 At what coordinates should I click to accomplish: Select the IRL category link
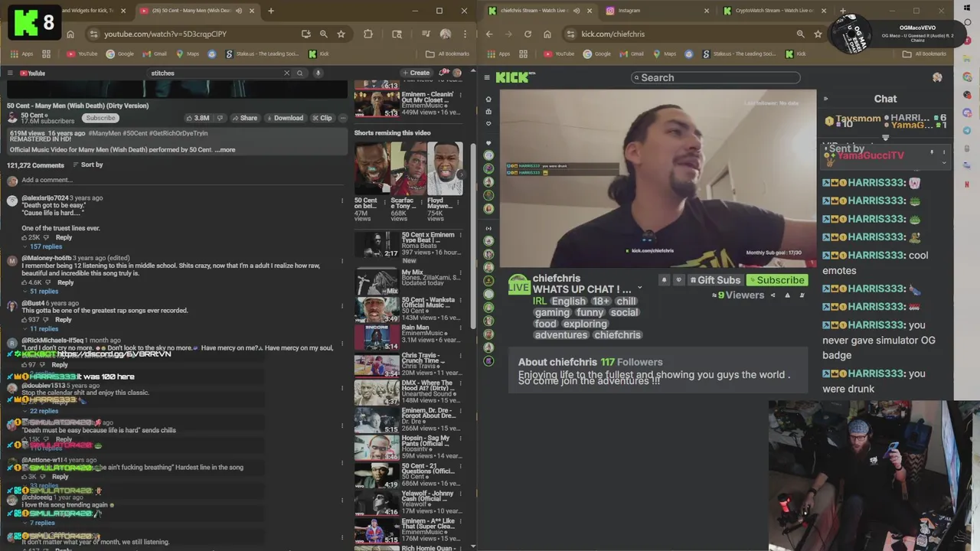click(540, 301)
